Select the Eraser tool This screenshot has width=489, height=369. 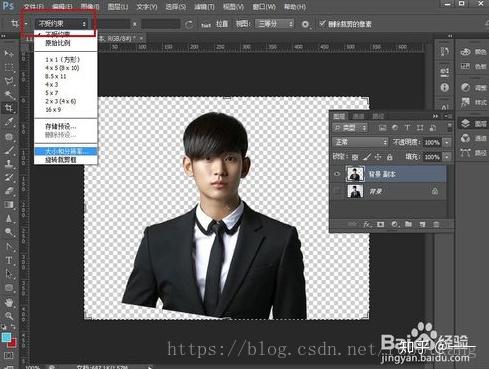9,191
